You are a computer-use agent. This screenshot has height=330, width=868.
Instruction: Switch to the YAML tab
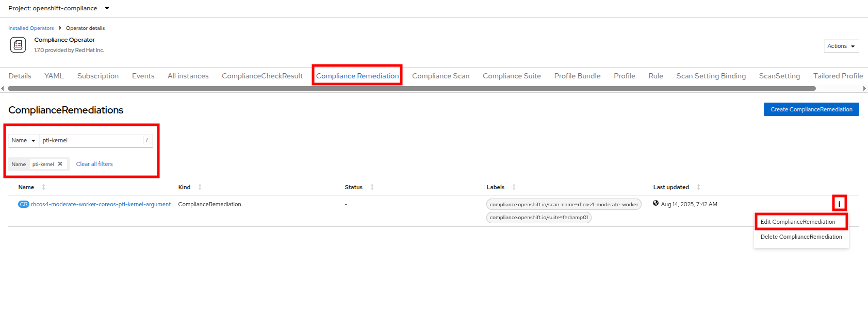(54, 76)
